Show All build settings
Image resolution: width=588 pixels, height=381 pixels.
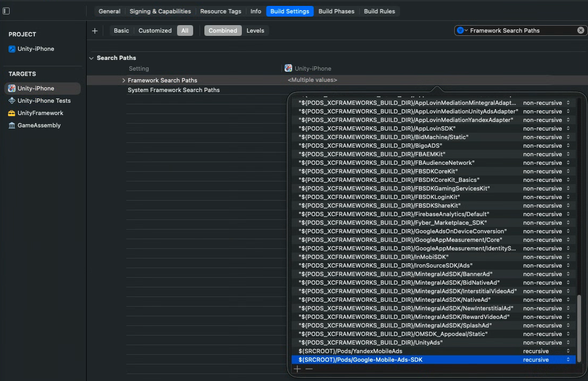click(x=185, y=31)
